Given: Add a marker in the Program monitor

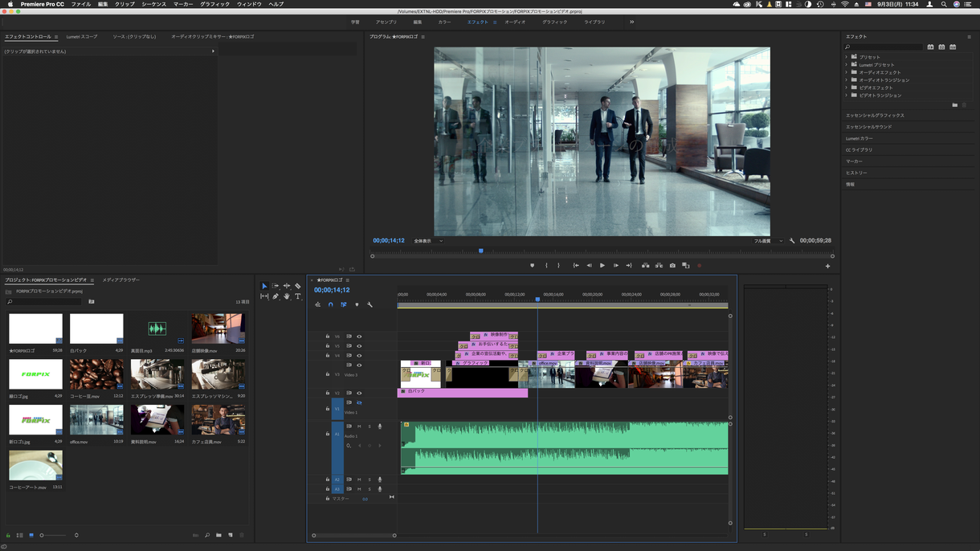Looking at the screenshot, I should coord(532,266).
